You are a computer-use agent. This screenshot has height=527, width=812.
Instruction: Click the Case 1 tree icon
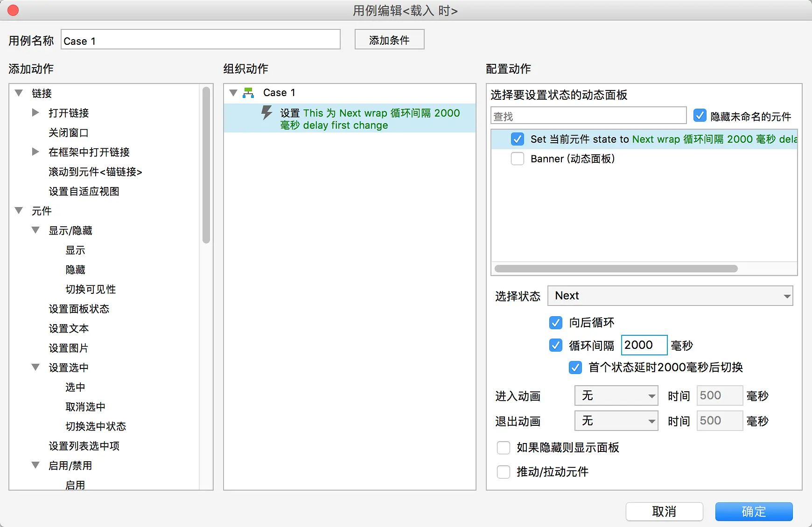(248, 93)
